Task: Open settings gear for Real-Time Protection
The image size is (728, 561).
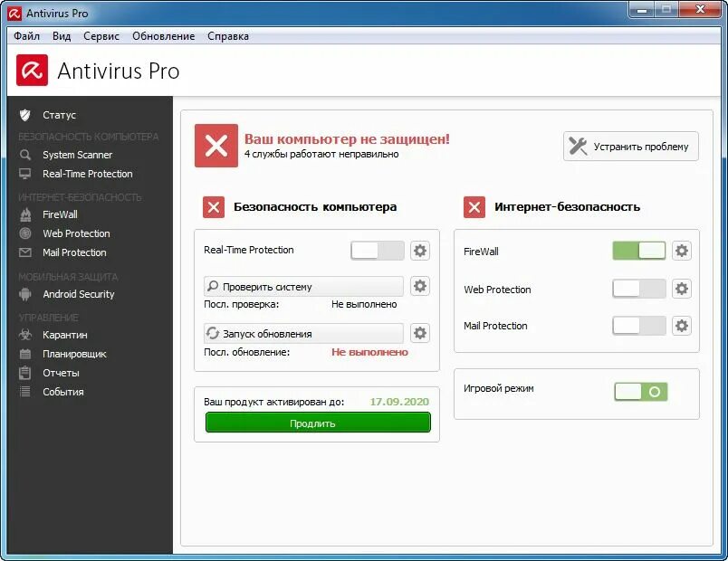Action: click(420, 251)
